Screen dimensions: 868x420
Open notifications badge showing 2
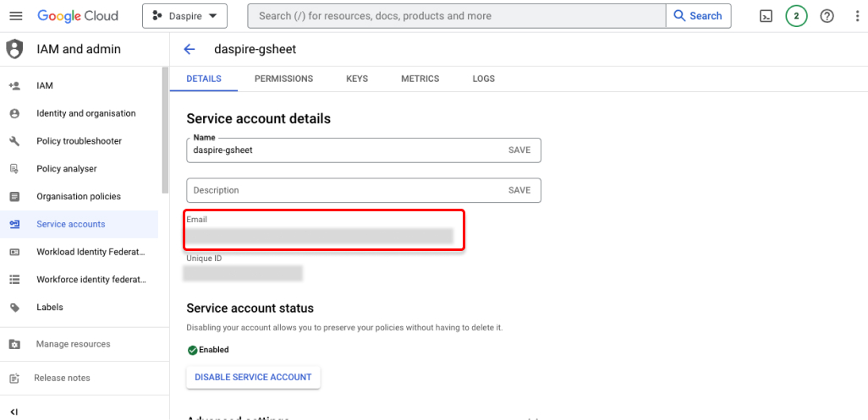796,16
